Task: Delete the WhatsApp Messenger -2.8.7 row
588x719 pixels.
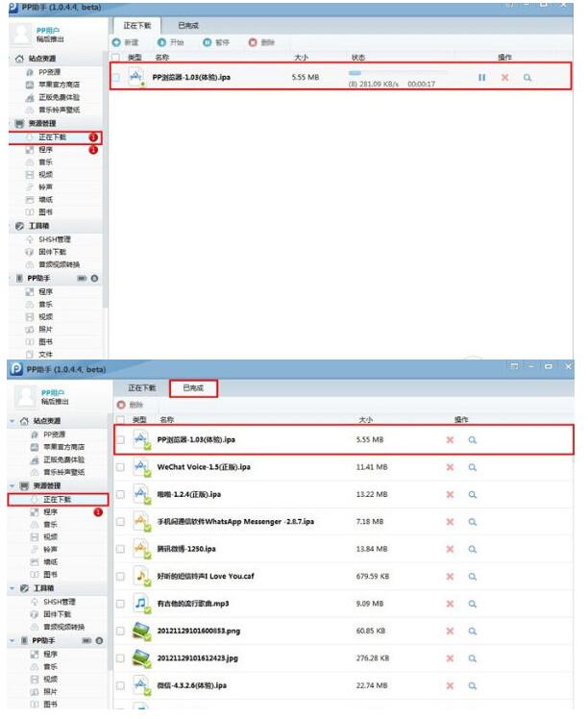Action: (x=450, y=522)
